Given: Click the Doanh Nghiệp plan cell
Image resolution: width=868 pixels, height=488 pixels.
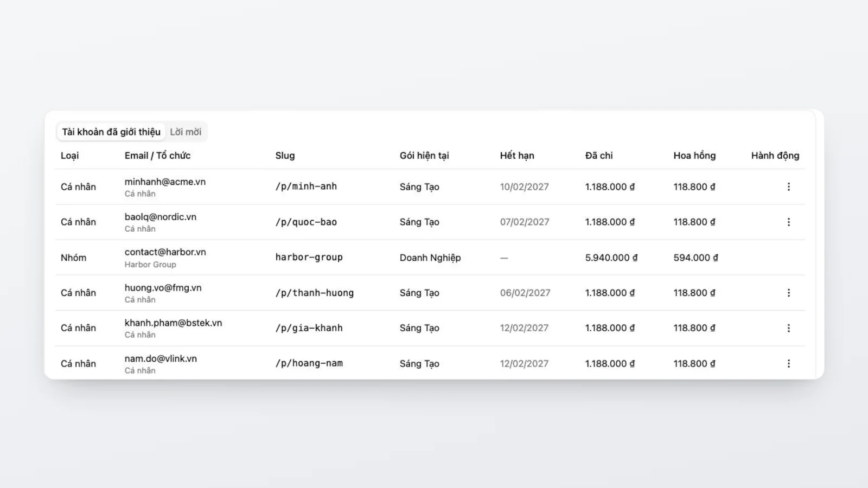Looking at the screenshot, I should click(430, 258).
